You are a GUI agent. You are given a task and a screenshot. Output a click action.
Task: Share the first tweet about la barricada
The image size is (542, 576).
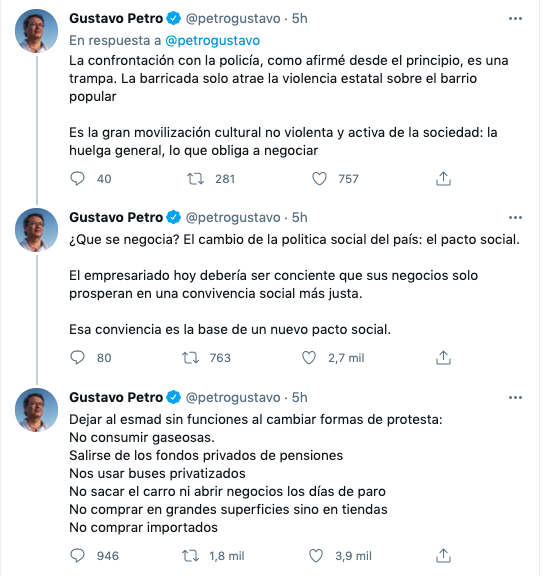tap(443, 179)
